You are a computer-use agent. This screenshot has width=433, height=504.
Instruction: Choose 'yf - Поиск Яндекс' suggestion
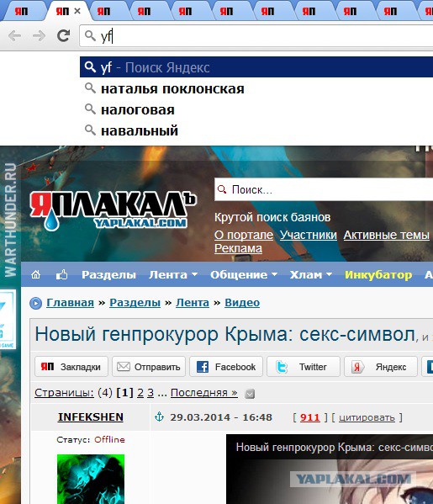[256, 67]
